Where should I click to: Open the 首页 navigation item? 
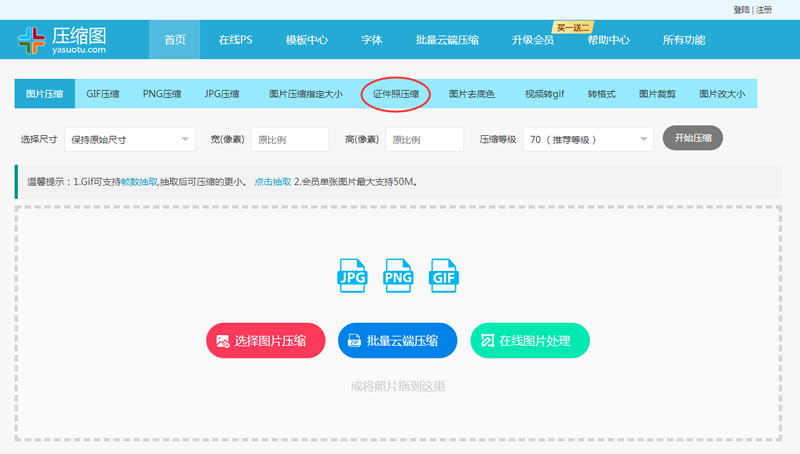174,40
